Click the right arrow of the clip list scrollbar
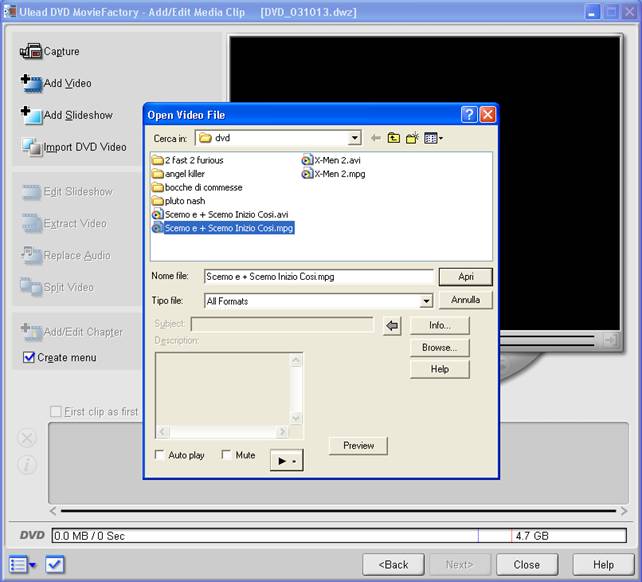This screenshot has height=582, width=642. pyautogui.click(x=624, y=511)
